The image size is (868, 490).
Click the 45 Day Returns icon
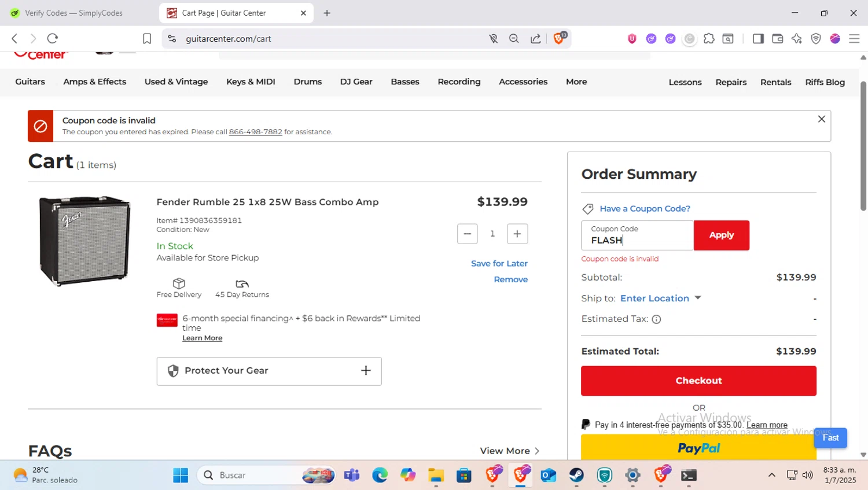click(x=242, y=283)
